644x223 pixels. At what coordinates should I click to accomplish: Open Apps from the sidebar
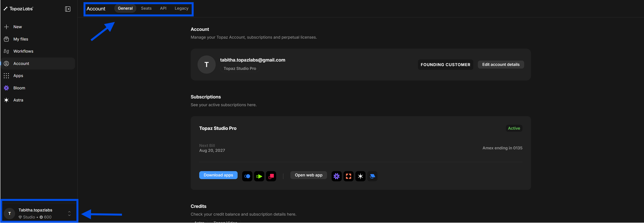tap(18, 76)
